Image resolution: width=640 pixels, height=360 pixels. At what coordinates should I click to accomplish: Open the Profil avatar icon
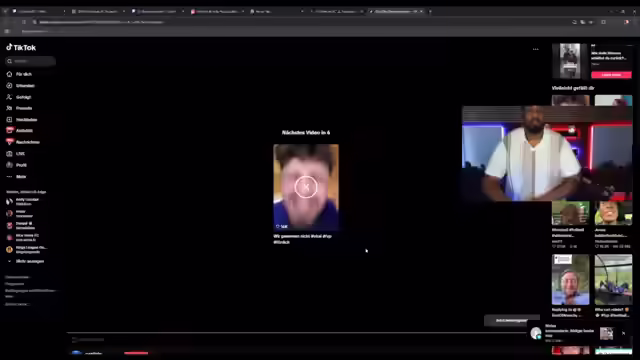9,165
